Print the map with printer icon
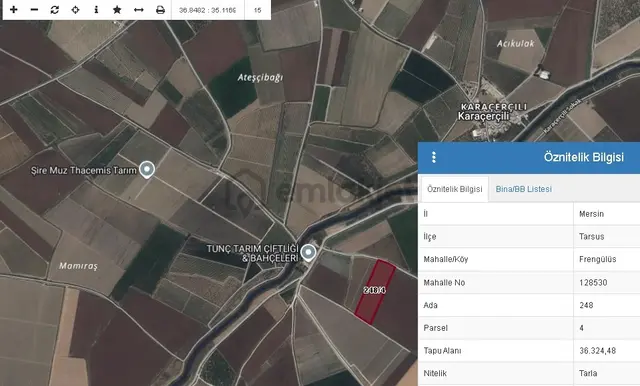640x386 pixels. click(160, 9)
